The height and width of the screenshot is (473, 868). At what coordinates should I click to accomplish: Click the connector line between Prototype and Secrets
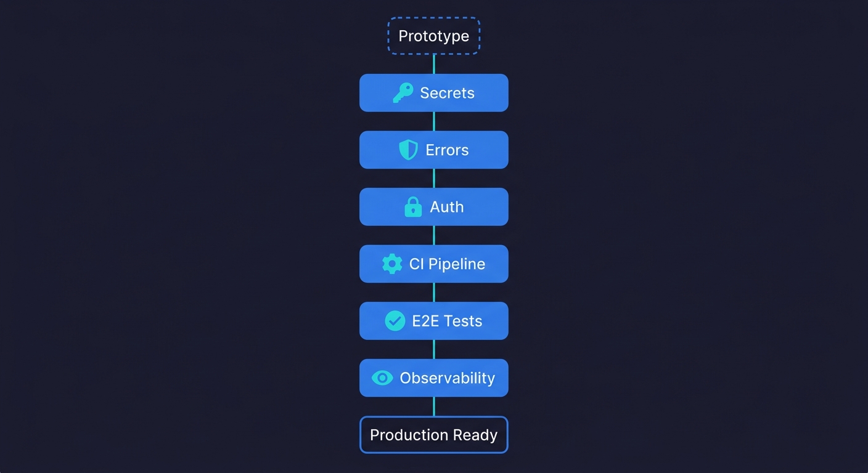tap(434, 64)
